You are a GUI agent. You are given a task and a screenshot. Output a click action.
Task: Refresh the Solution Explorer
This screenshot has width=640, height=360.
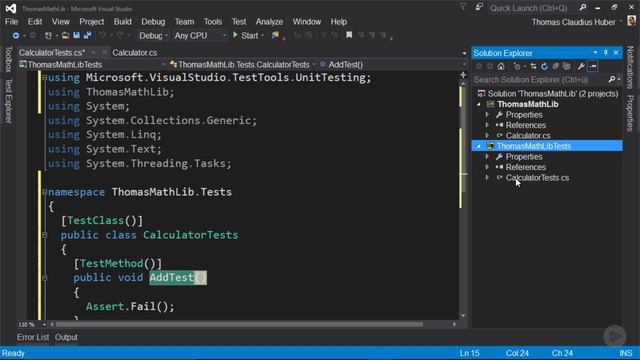coord(544,66)
